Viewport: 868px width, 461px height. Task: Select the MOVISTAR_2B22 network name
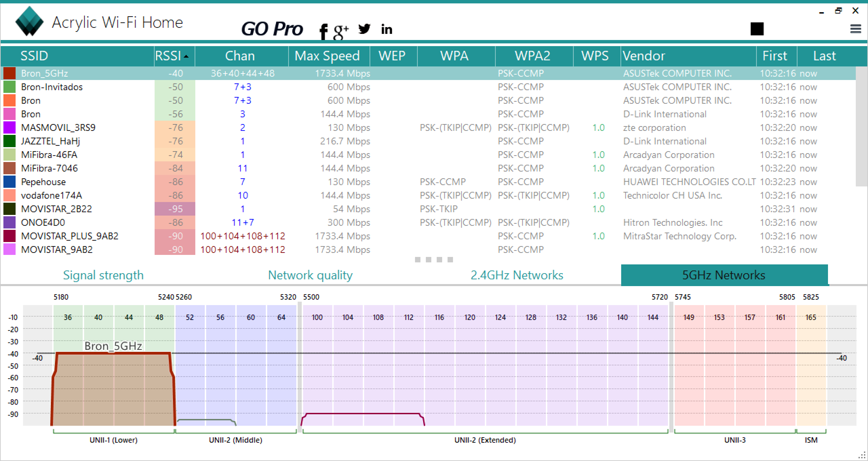click(x=56, y=209)
